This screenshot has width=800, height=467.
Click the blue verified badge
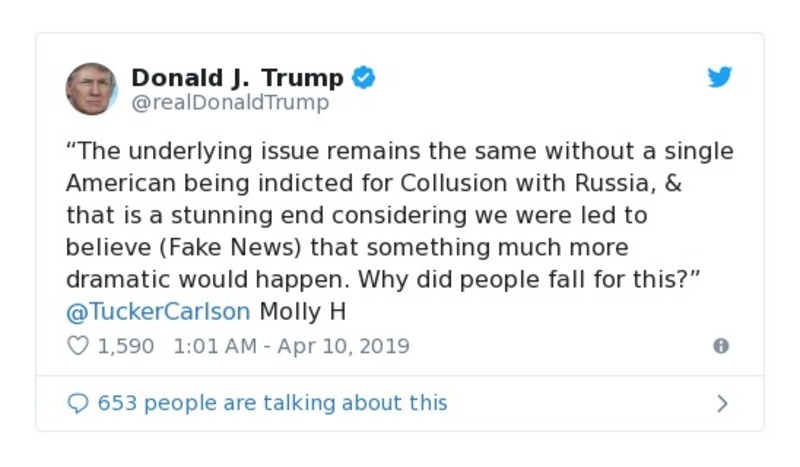364,78
